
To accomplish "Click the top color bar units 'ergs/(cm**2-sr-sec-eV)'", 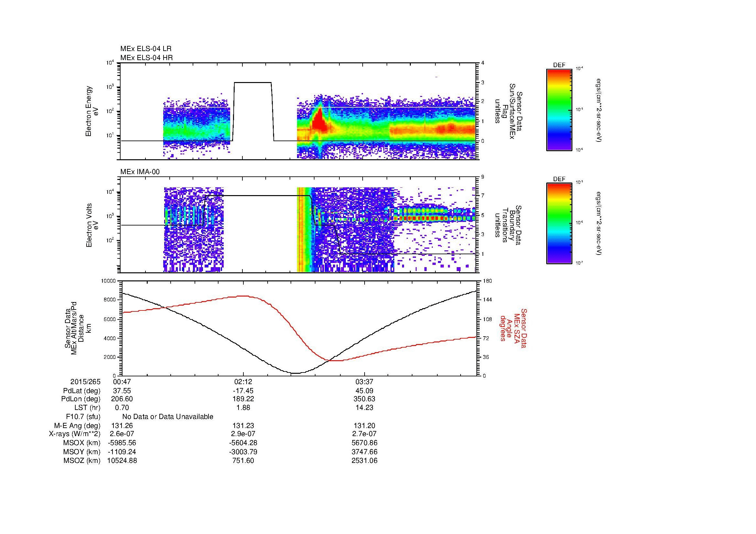I will [x=599, y=110].
